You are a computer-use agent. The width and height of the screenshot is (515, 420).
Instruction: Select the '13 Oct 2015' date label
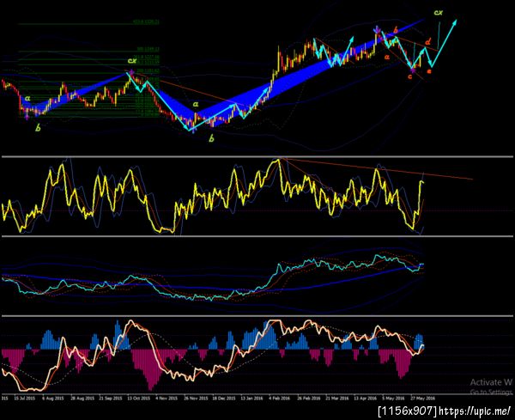138,398
